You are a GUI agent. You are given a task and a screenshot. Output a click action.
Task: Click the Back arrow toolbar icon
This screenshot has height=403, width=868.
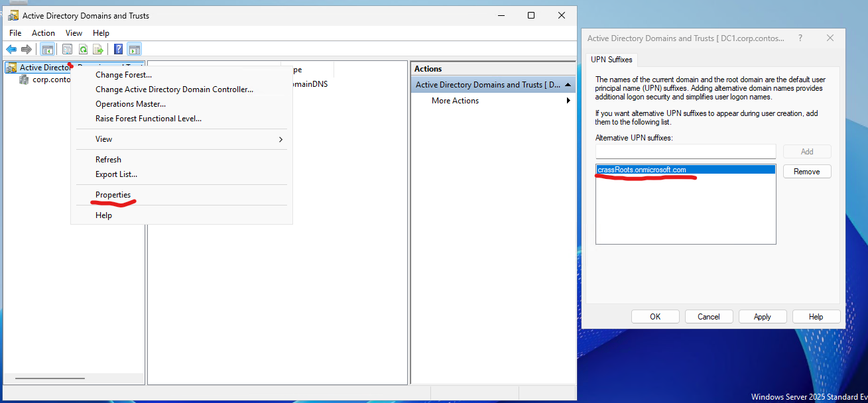11,49
